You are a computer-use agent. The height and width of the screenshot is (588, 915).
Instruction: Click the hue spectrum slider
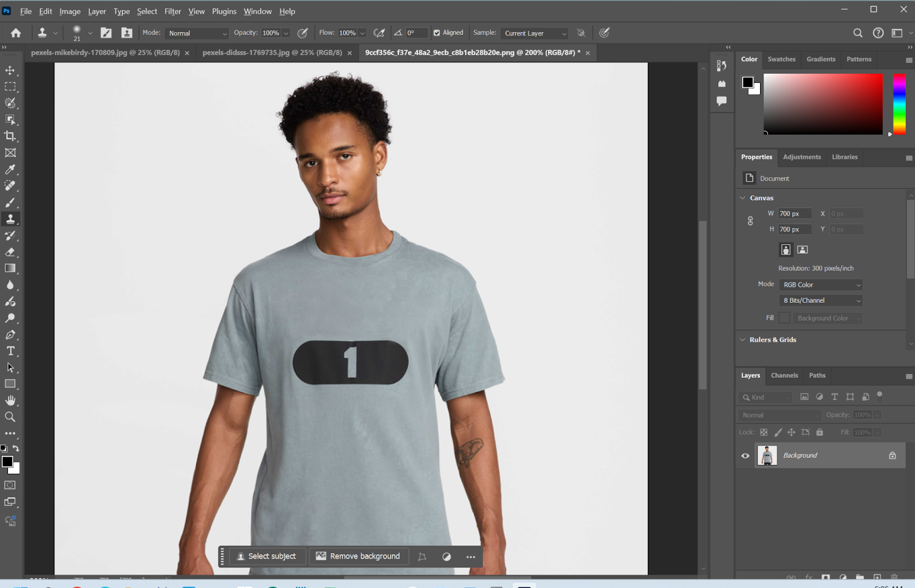(899, 104)
